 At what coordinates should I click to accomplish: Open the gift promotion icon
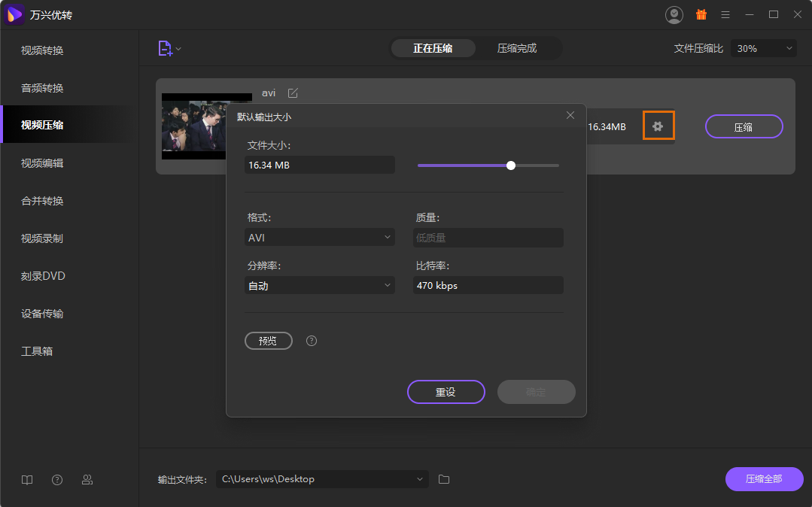tap(701, 14)
